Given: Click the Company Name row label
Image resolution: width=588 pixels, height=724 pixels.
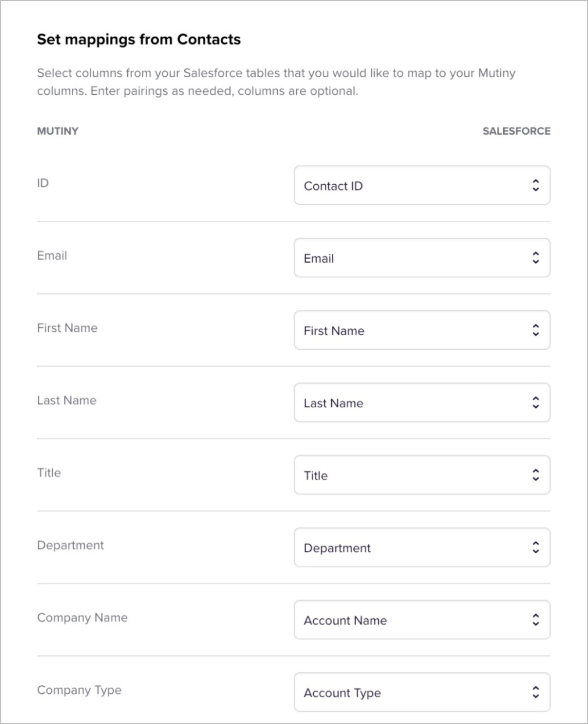Looking at the screenshot, I should pyautogui.click(x=82, y=618).
